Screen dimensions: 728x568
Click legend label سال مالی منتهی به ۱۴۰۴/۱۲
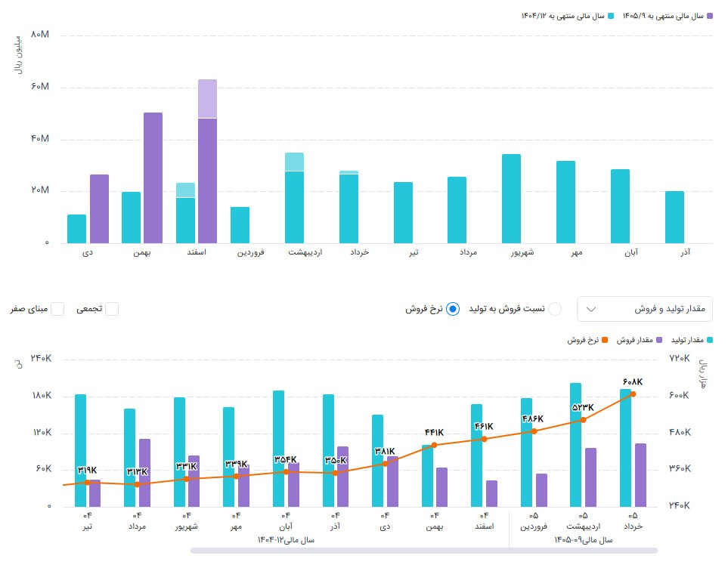pos(563,17)
